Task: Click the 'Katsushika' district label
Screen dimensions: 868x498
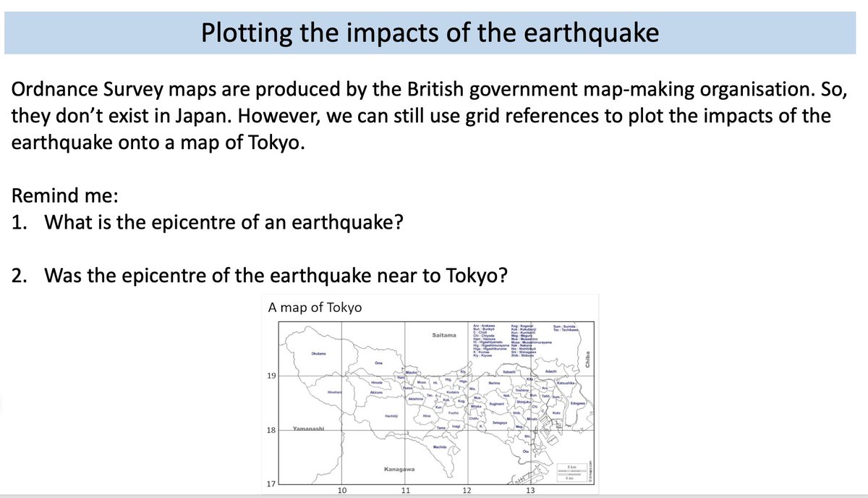Action: coord(566,382)
